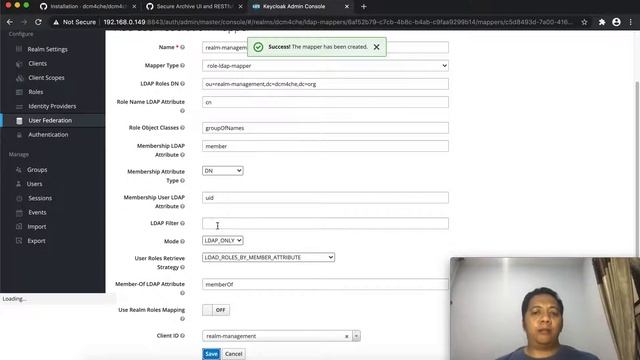Show help tooltip for Mode
The image size is (640, 360).
(182, 241)
